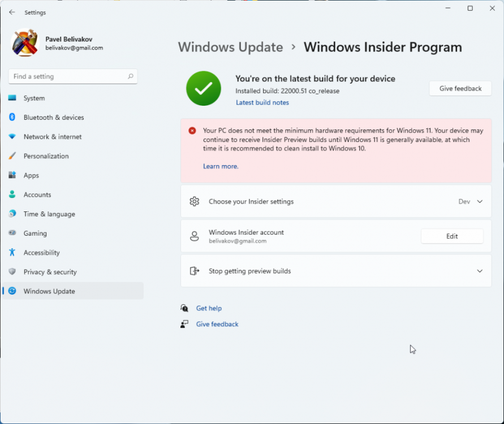Click Windows Update breadcrumb link

pyautogui.click(x=230, y=47)
